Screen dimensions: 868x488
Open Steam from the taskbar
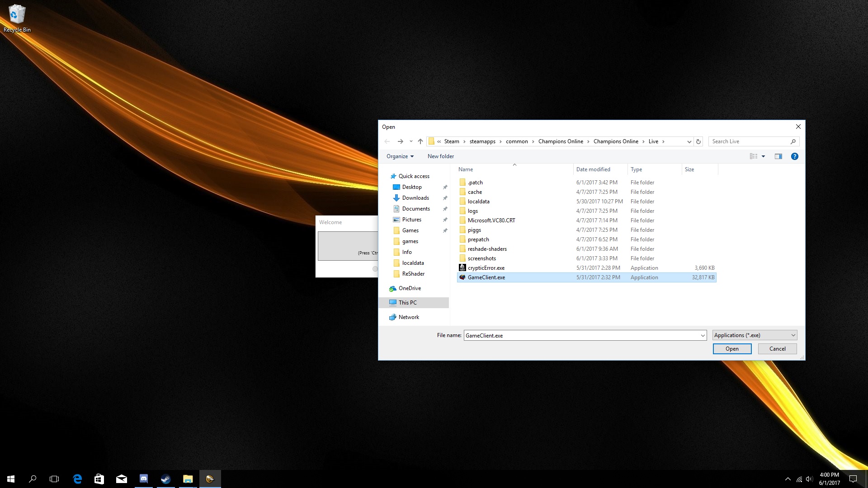[x=165, y=479]
